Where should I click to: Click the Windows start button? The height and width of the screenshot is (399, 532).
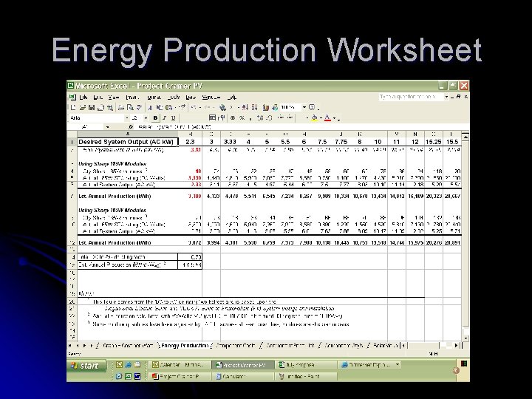point(87,366)
